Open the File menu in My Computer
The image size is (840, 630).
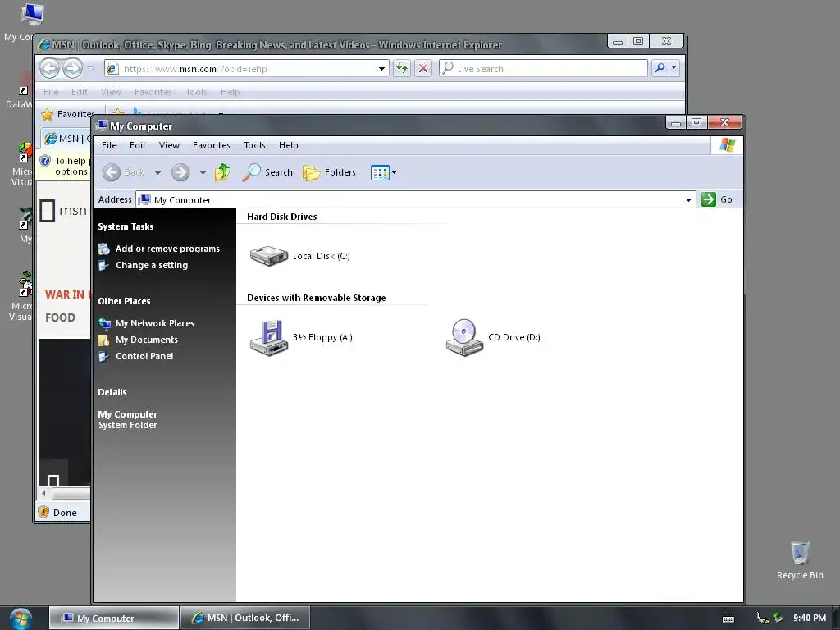coord(109,145)
